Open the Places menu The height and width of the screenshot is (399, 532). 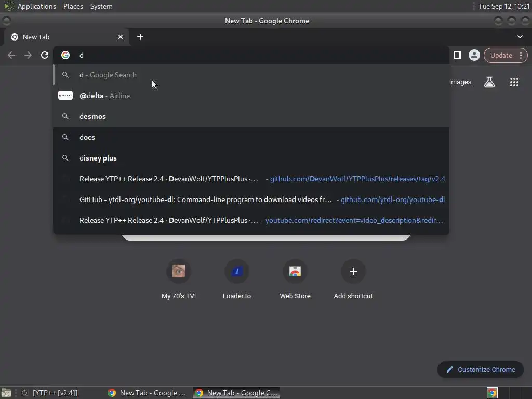[x=73, y=6]
